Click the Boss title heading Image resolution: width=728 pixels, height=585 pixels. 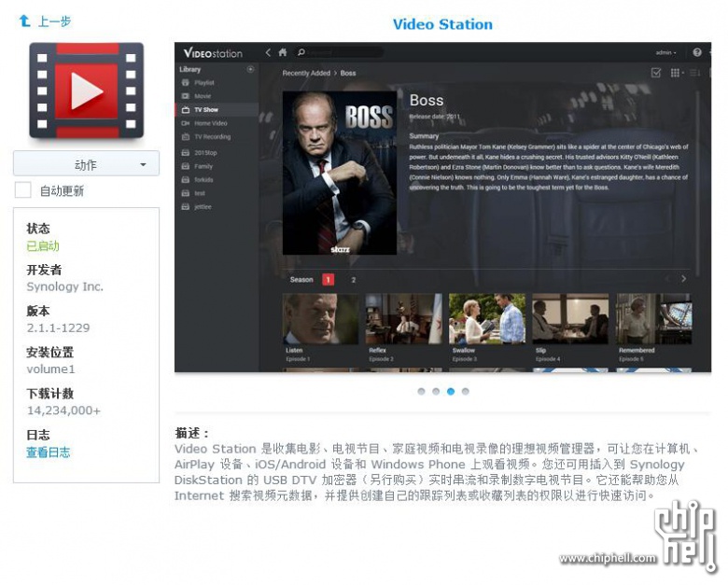tap(427, 100)
